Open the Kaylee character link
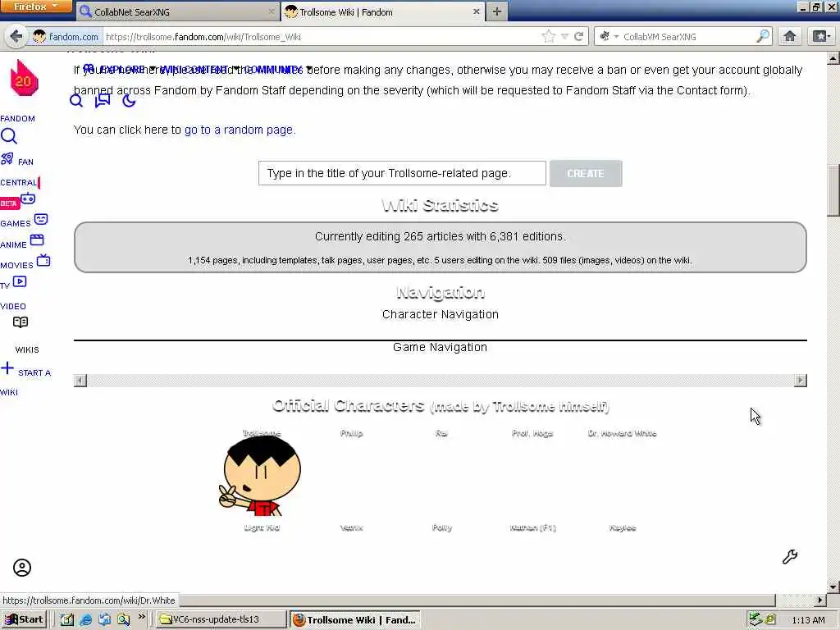Screen dimensions: 840x630 coord(623,527)
